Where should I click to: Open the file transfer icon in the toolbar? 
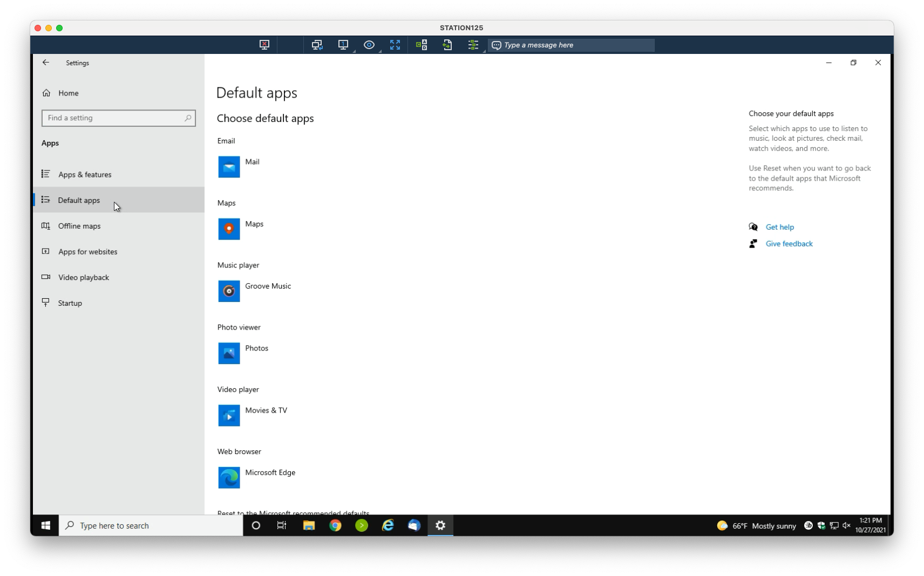(447, 45)
